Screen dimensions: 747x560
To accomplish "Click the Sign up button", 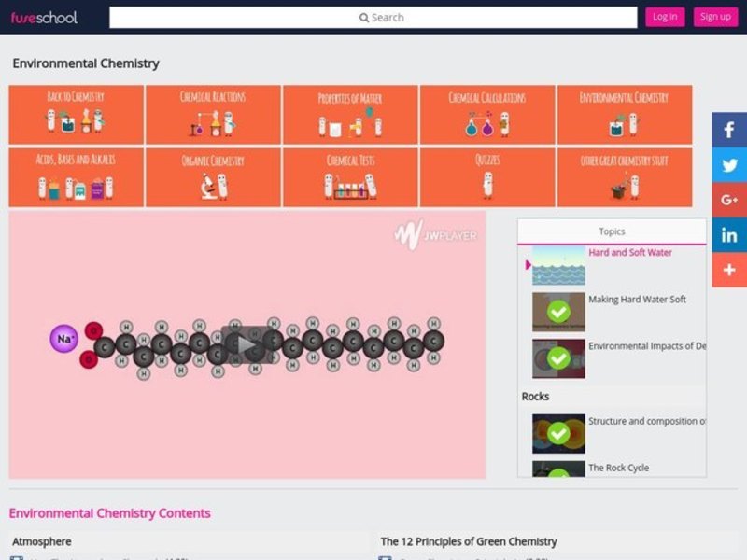I will point(715,17).
